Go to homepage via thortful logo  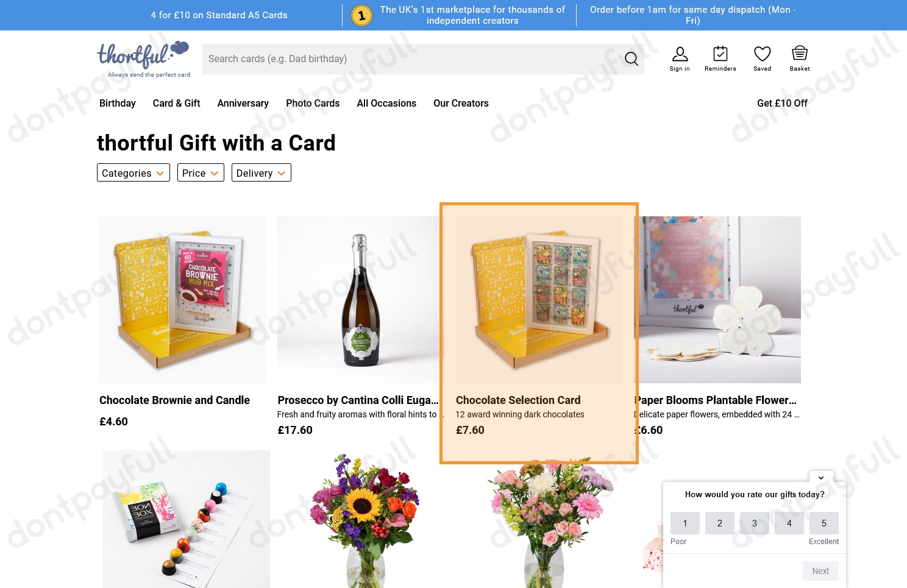pyautogui.click(x=144, y=59)
